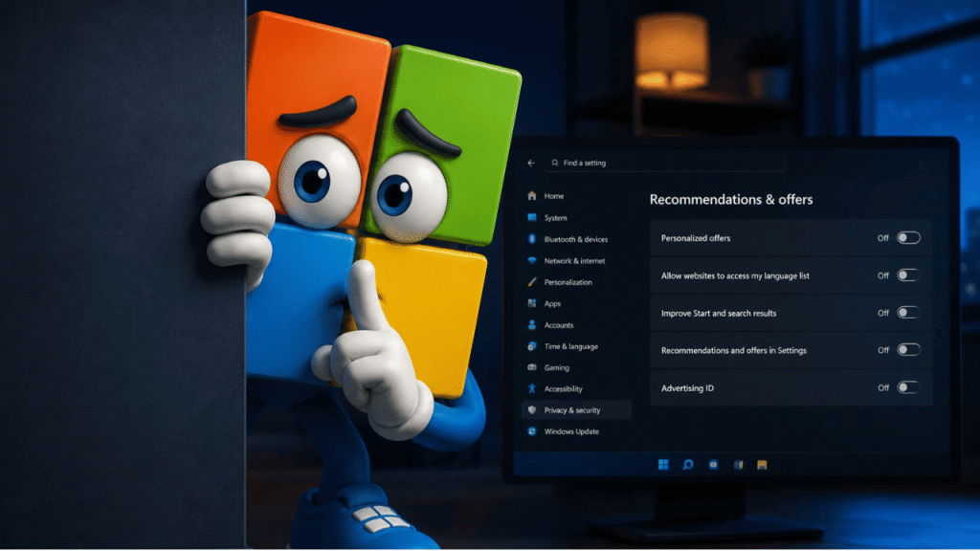Open the Home settings page
The image size is (980, 551).
tap(554, 196)
